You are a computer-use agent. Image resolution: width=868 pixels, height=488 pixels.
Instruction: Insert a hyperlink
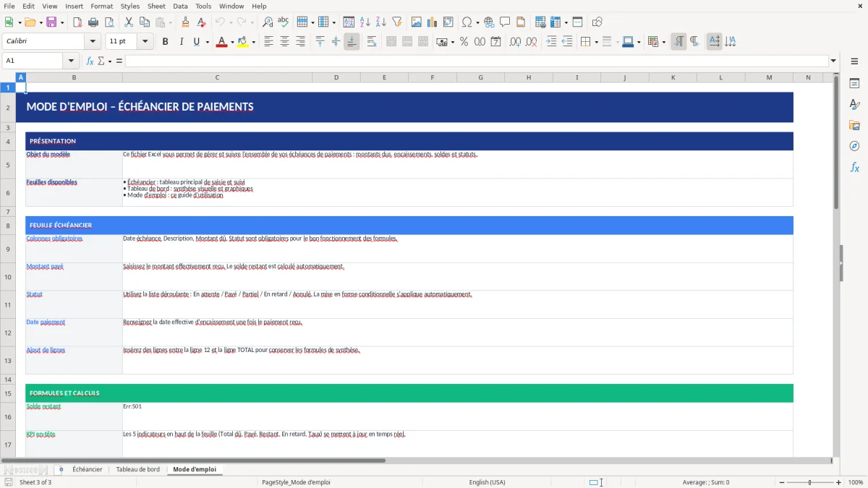coord(489,22)
